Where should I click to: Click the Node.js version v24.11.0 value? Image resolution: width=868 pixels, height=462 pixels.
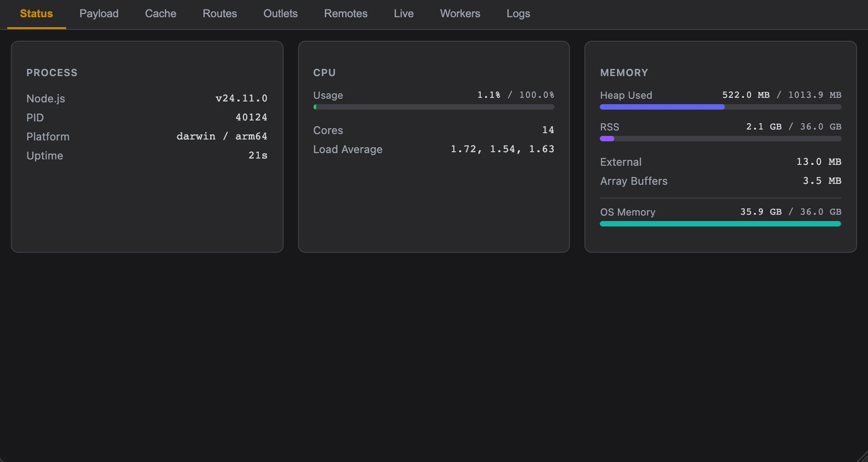click(x=241, y=98)
